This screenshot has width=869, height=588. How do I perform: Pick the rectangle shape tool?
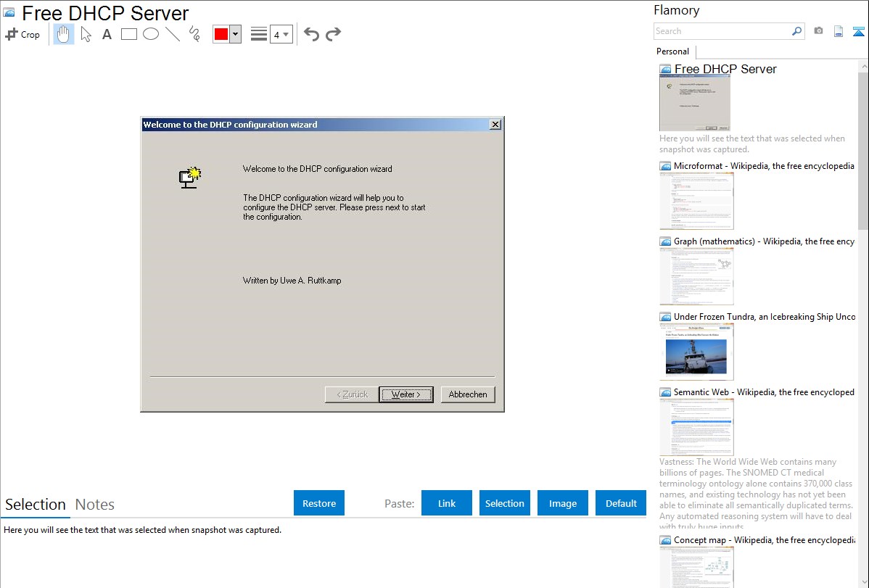(x=128, y=34)
